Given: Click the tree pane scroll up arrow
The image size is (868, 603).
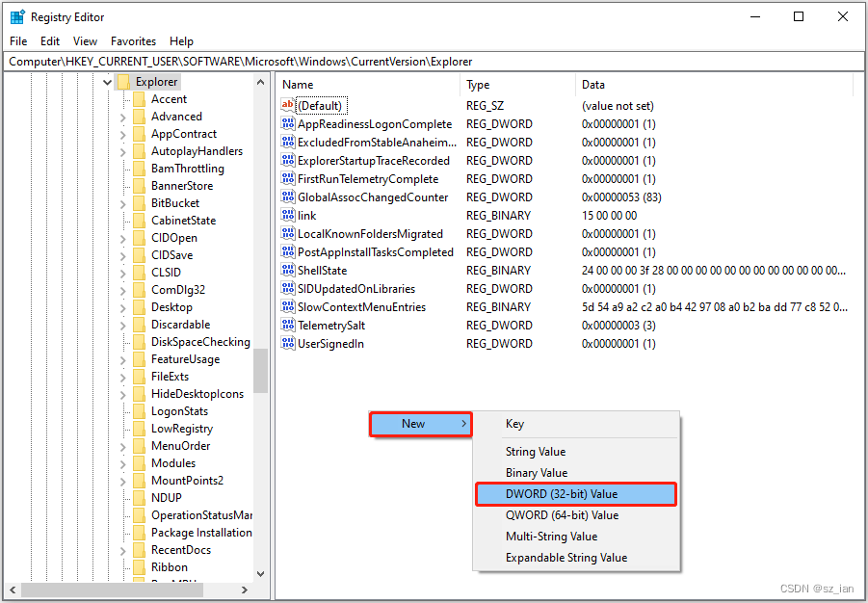Looking at the screenshot, I should point(261,82).
